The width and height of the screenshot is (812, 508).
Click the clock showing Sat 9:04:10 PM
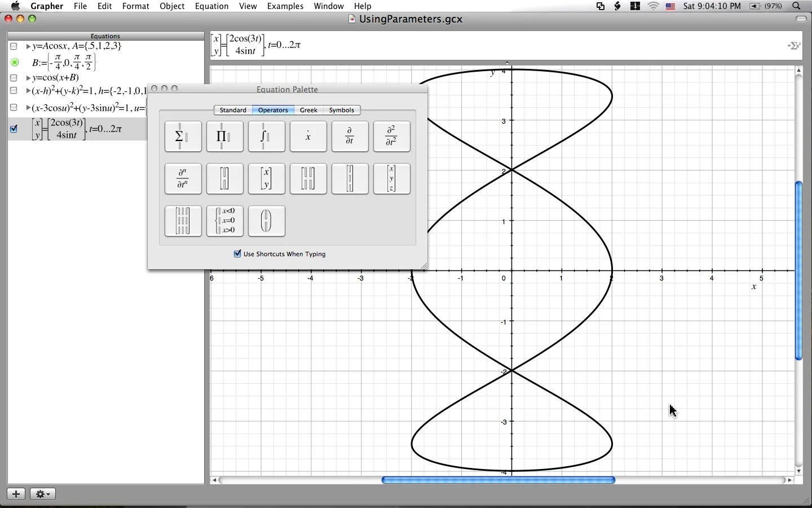712,6
